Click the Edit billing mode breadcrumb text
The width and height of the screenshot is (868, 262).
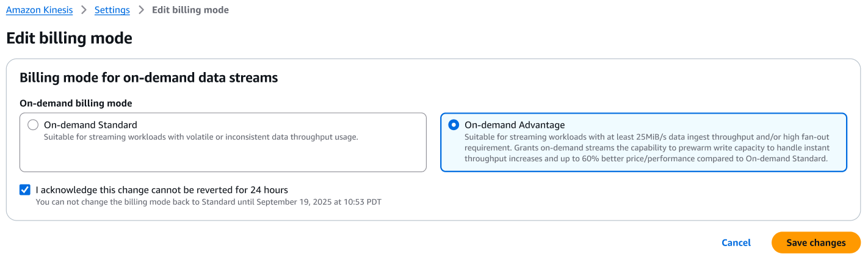tap(190, 10)
